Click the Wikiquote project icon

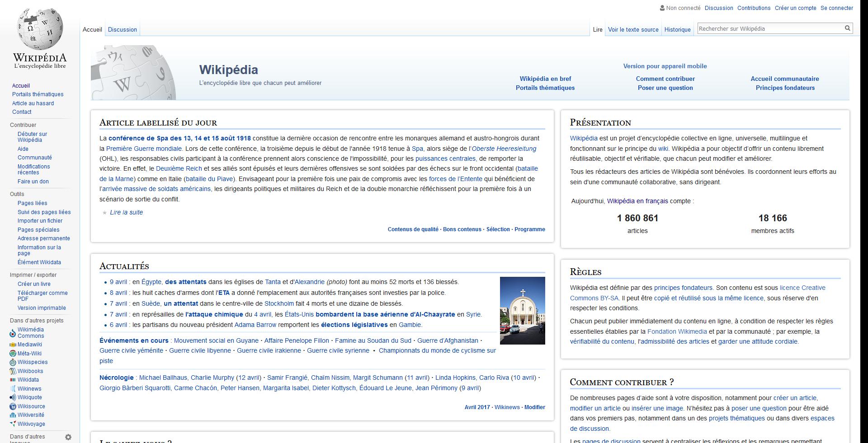(13, 397)
